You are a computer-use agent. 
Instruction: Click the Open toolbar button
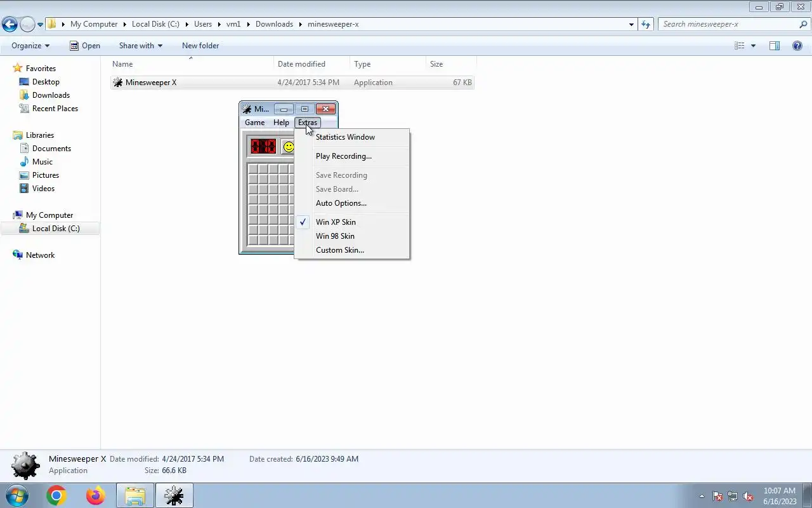click(x=85, y=46)
